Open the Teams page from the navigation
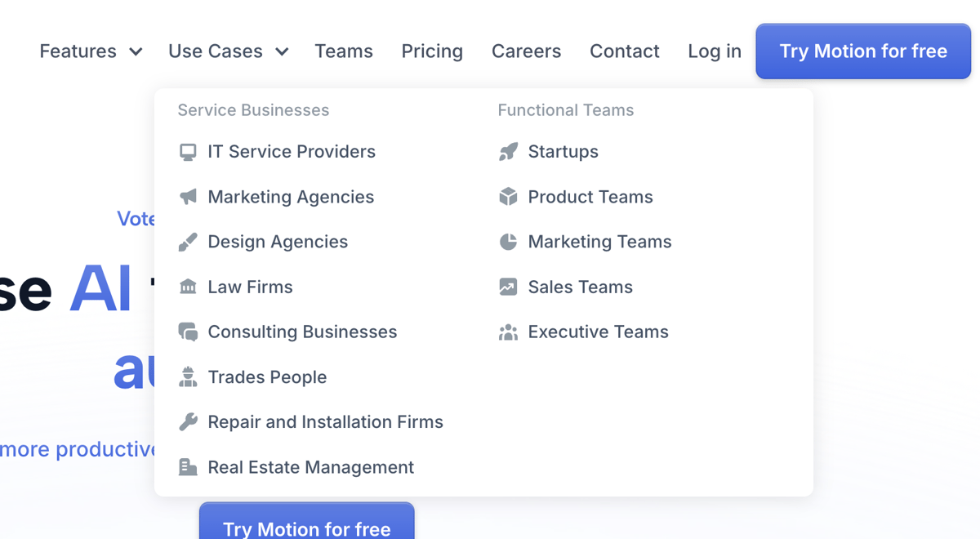980x539 pixels. click(x=344, y=51)
